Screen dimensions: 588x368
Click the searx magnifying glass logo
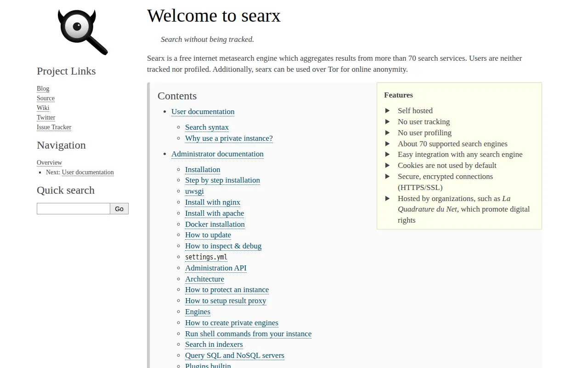click(x=83, y=32)
